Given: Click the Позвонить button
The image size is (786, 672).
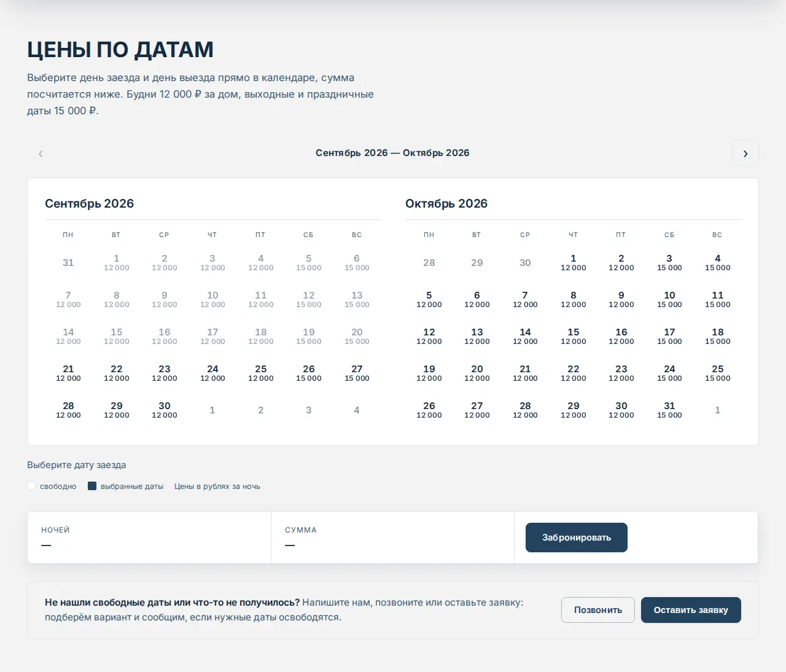Looking at the screenshot, I should (x=598, y=610).
